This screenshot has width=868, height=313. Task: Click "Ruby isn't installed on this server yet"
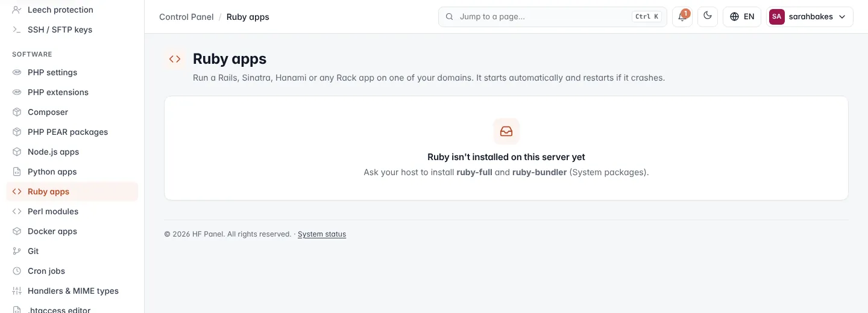506,157
